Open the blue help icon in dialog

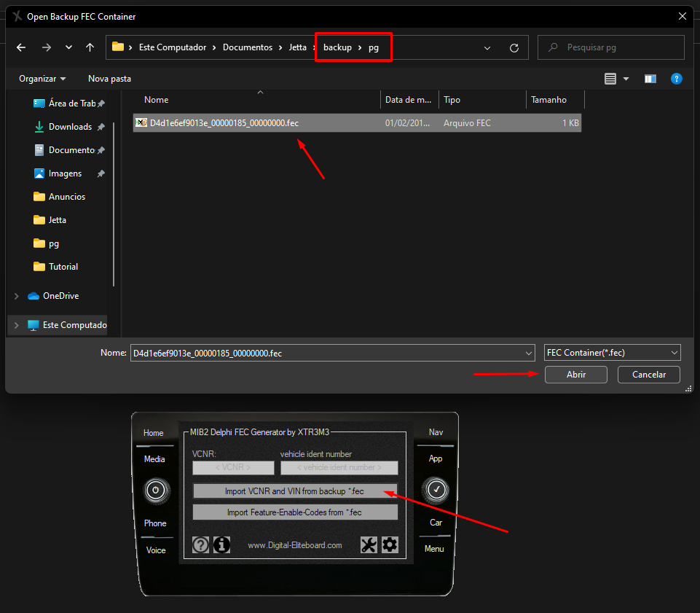(x=677, y=79)
